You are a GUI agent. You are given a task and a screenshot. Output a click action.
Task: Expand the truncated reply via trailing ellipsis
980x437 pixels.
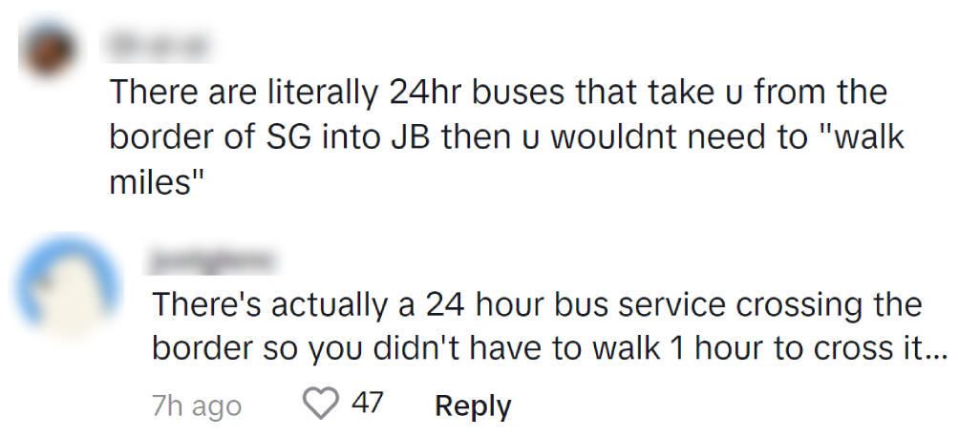(x=935, y=348)
